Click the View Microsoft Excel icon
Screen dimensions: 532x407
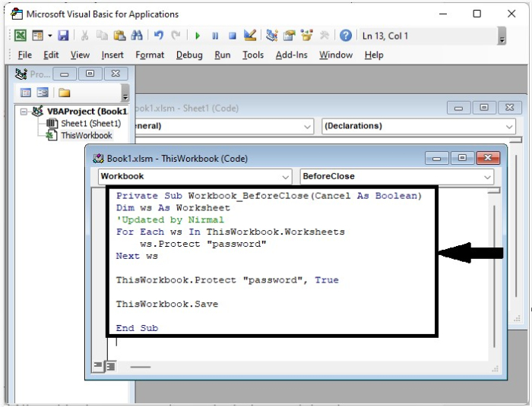point(20,35)
